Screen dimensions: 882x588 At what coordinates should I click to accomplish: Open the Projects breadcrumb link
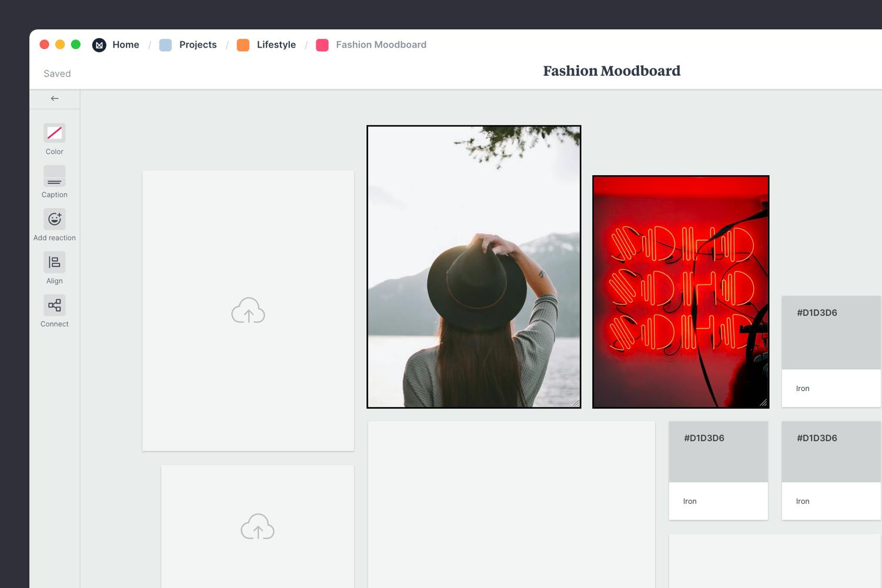pyautogui.click(x=198, y=45)
